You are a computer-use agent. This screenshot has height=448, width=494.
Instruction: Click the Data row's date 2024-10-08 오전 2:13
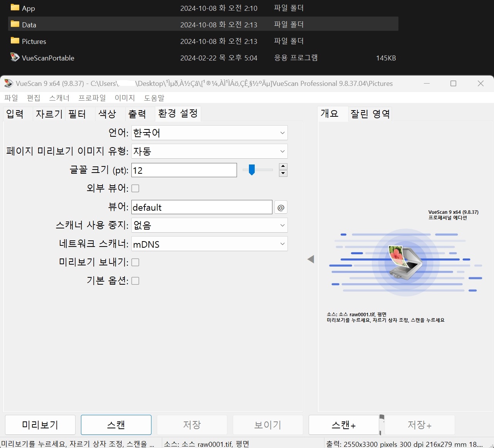(218, 25)
